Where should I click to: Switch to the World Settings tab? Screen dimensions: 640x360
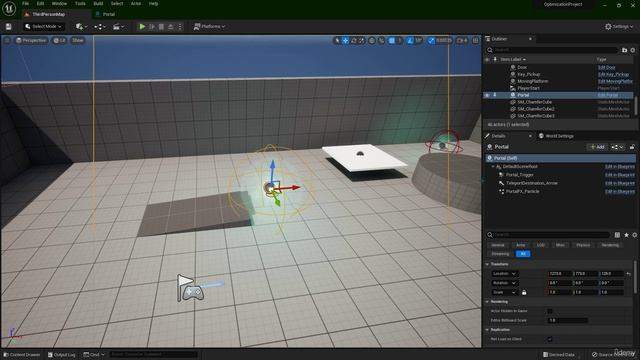tap(556, 136)
